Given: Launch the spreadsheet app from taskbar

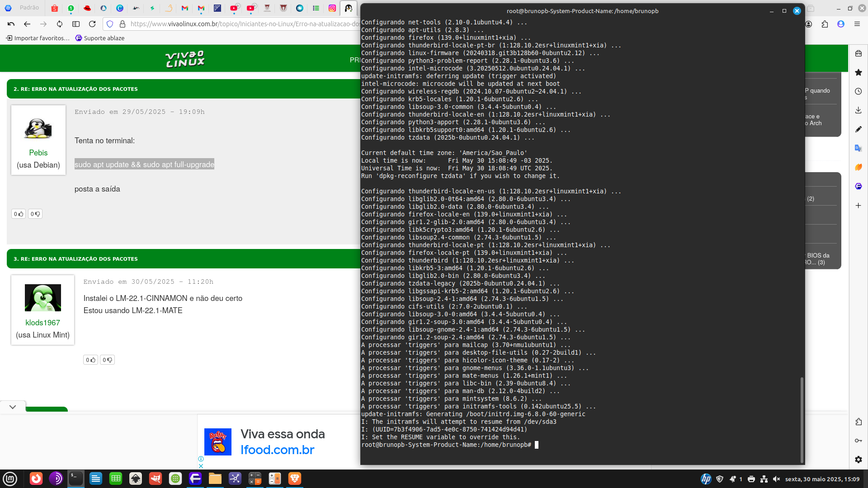Looking at the screenshot, I should point(116,479).
